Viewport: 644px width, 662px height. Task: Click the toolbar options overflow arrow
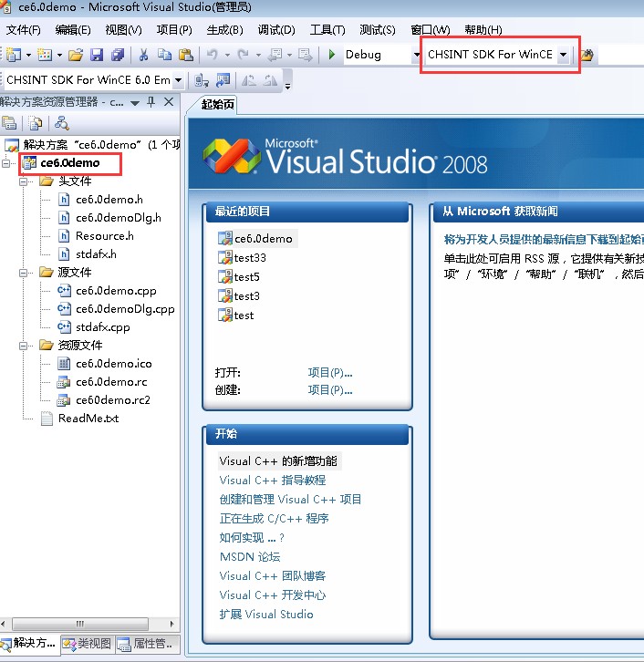pyautogui.click(x=287, y=86)
